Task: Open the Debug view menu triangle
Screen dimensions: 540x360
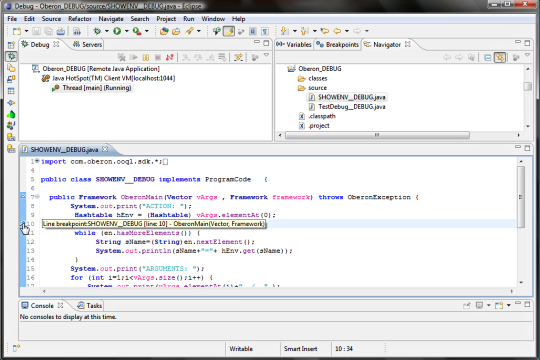Action: tap(267, 55)
